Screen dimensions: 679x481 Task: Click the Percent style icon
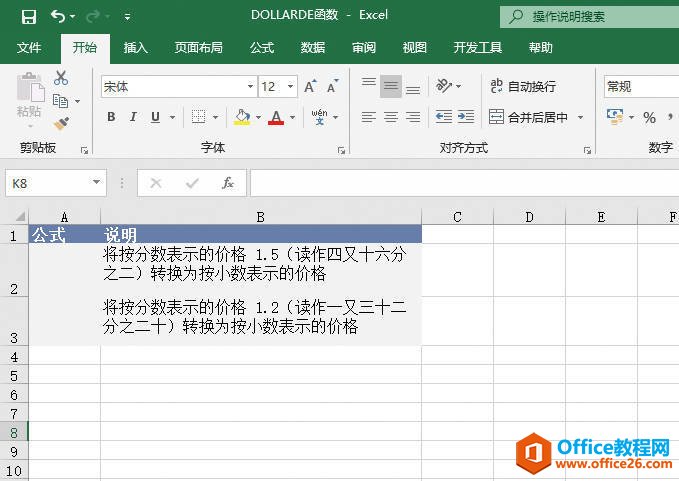649,117
